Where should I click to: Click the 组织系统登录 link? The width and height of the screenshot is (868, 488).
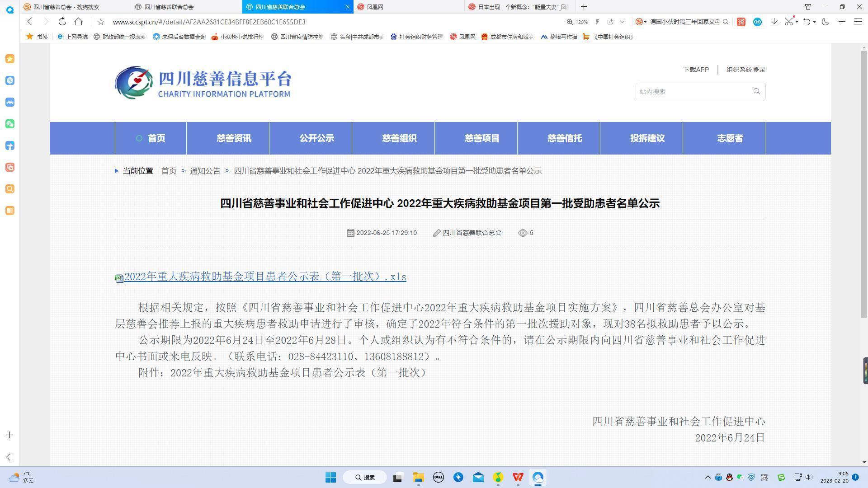click(x=745, y=70)
